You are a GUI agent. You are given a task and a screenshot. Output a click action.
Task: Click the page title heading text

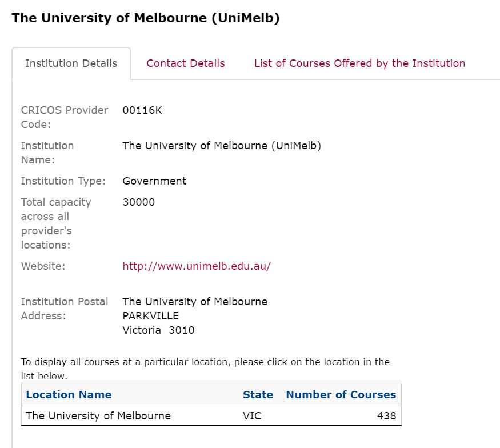[x=146, y=18]
